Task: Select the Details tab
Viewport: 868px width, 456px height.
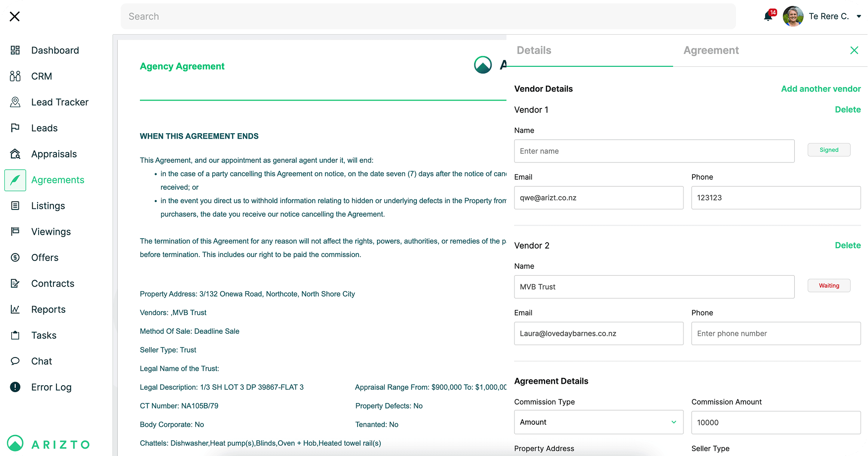Action: pos(534,51)
